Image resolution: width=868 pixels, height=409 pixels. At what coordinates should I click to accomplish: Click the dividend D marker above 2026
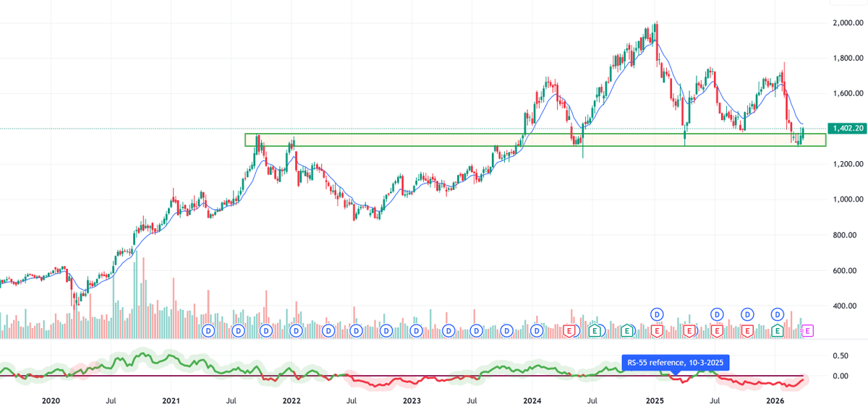click(777, 314)
